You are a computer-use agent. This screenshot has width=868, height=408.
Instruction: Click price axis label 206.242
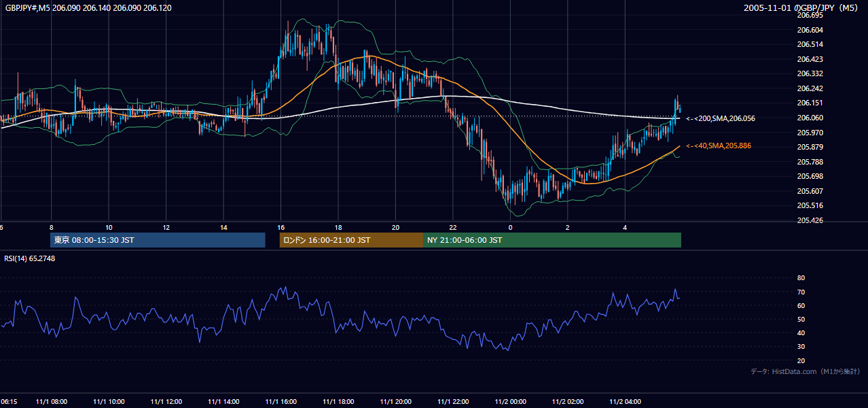pyautogui.click(x=810, y=88)
